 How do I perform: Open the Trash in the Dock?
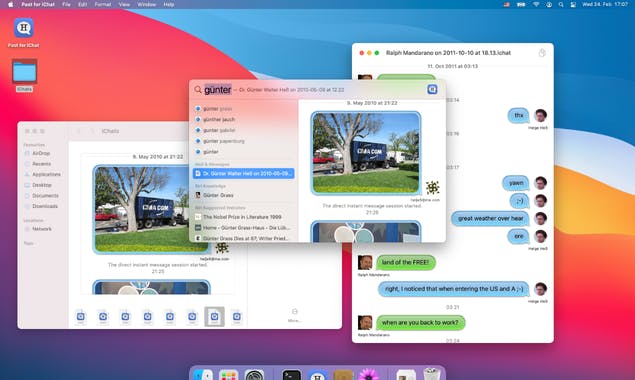(x=431, y=375)
